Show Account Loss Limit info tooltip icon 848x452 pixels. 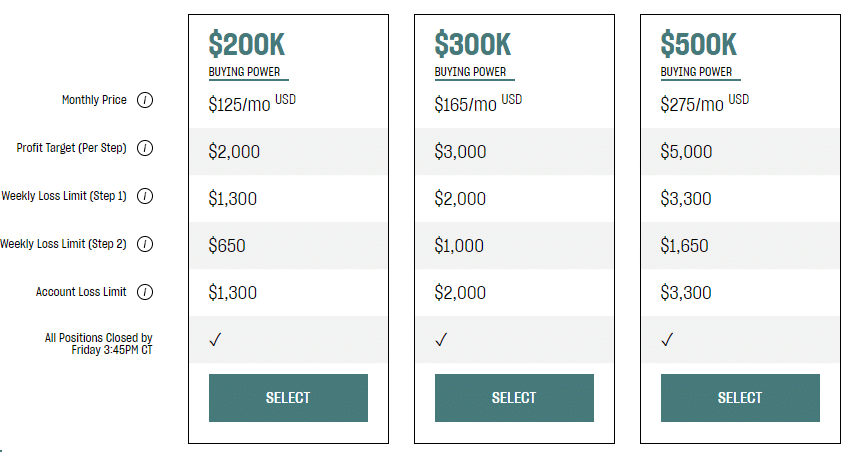[x=144, y=292]
